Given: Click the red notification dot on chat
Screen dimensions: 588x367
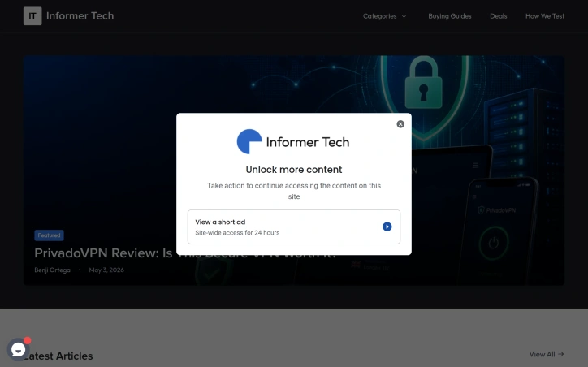Looking at the screenshot, I should pos(28,340).
